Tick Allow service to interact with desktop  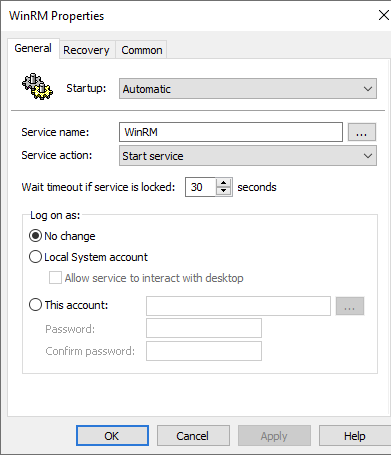click(55, 278)
